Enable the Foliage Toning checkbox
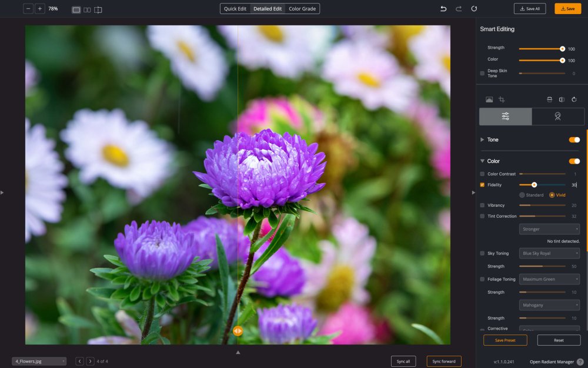 click(x=482, y=279)
